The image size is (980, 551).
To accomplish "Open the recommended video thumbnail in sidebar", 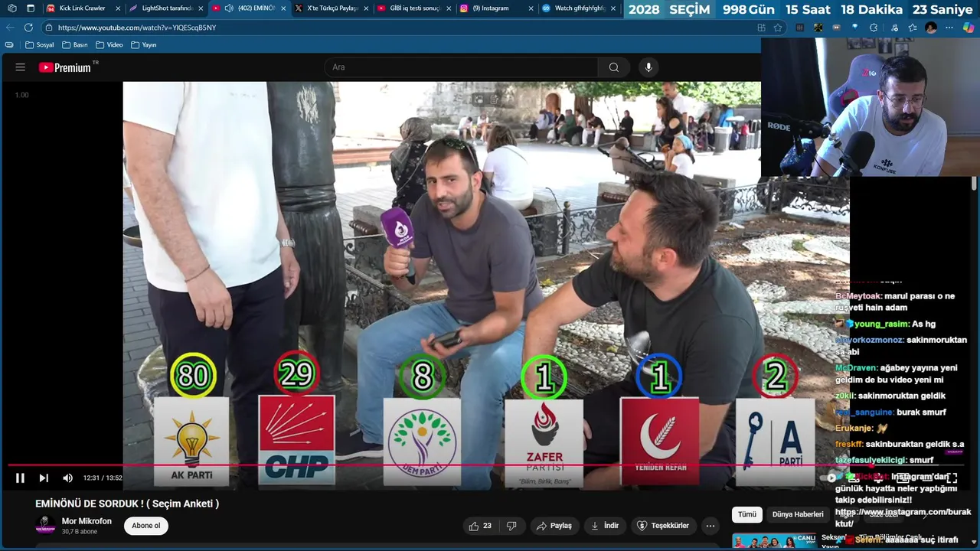I will [x=773, y=542].
